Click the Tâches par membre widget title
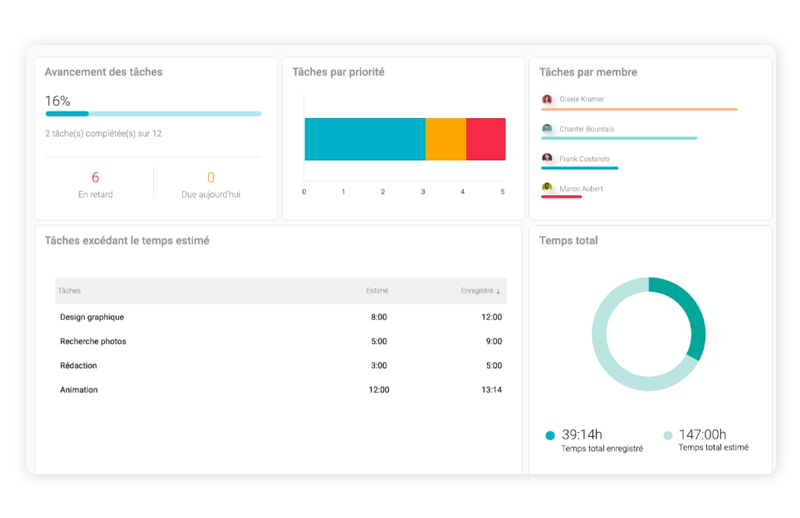 click(588, 72)
